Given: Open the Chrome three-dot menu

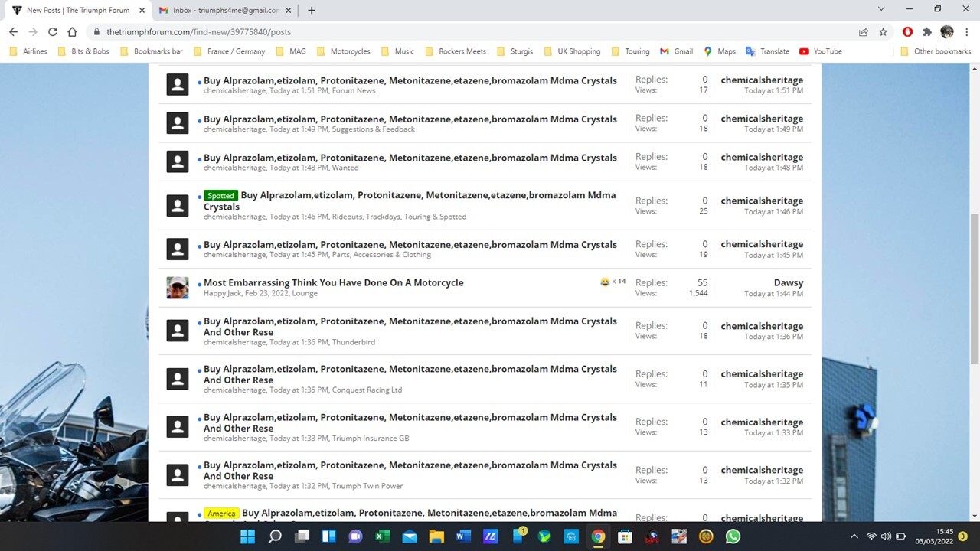Looking at the screenshot, I should click(966, 32).
